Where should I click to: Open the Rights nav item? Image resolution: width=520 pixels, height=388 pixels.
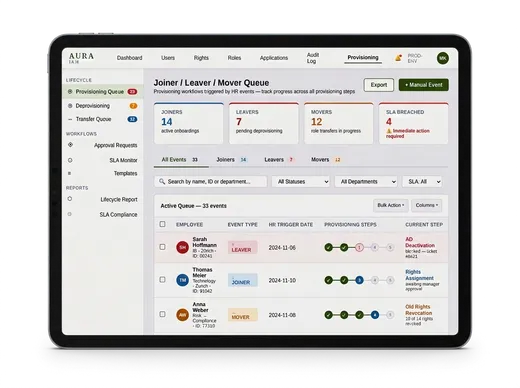[x=201, y=58]
